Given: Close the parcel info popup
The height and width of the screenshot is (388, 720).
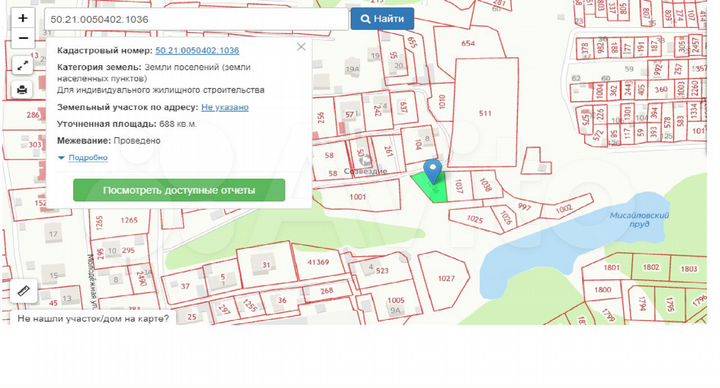Looking at the screenshot, I should pos(301,47).
